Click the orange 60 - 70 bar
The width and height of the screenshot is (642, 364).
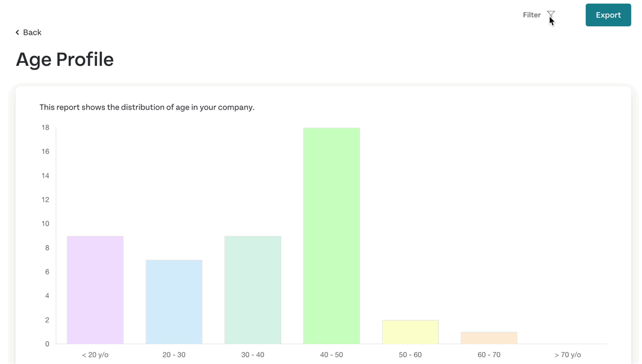489,337
